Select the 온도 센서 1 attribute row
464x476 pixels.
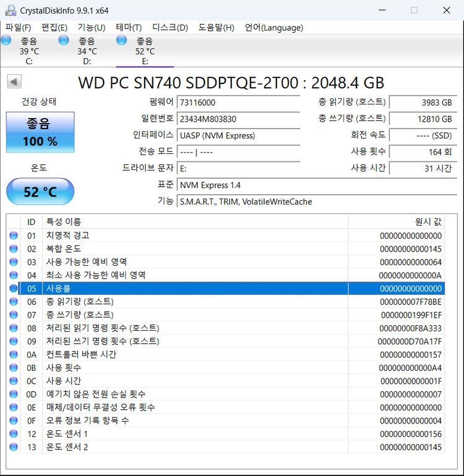coord(226,434)
